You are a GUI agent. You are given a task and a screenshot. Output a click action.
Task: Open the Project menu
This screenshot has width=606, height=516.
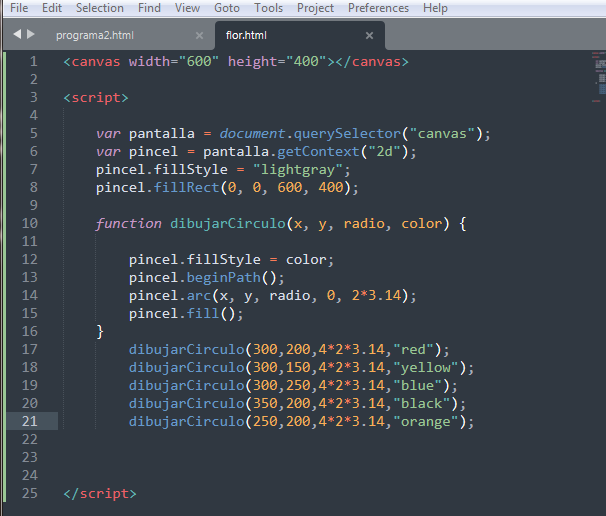point(315,8)
